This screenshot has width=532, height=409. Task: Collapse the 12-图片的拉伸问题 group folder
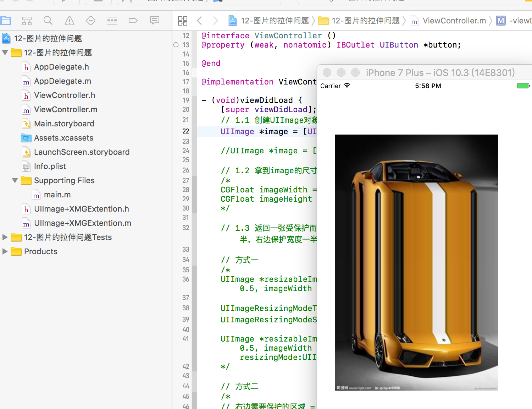[x=5, y=53]
